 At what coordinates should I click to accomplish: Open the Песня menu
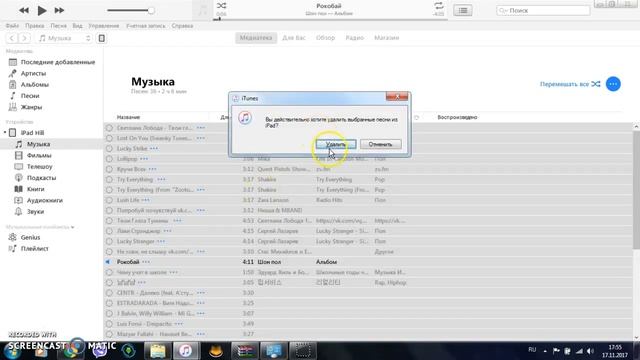click(58, 26)
